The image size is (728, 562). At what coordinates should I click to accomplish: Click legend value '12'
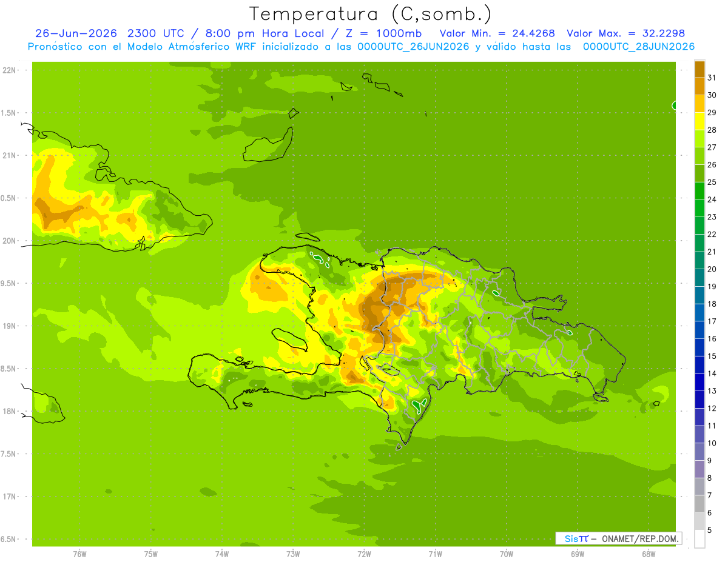coord(712,409)
